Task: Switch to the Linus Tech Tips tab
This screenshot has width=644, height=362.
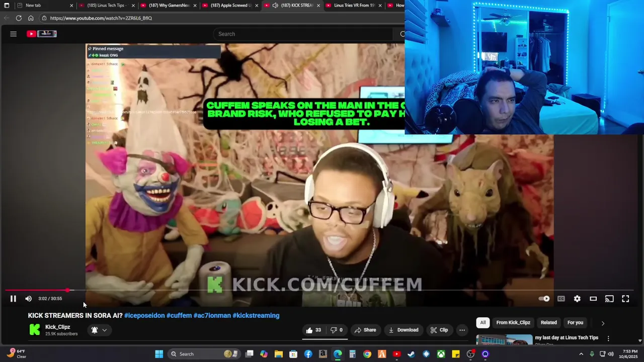Action: (107, 5)
